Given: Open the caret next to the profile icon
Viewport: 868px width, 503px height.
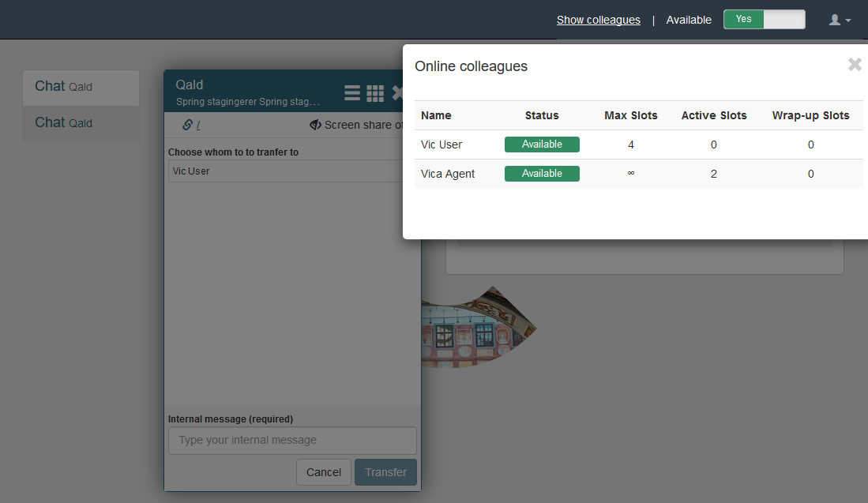Looking at the screenshot, I should point(847,21).
